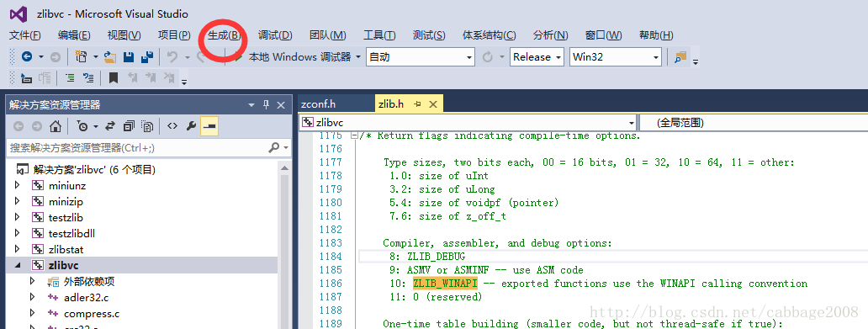Click the New Project toolbar icon
Image resolution: width=868 pixels, height=329 pixels.
82,56
